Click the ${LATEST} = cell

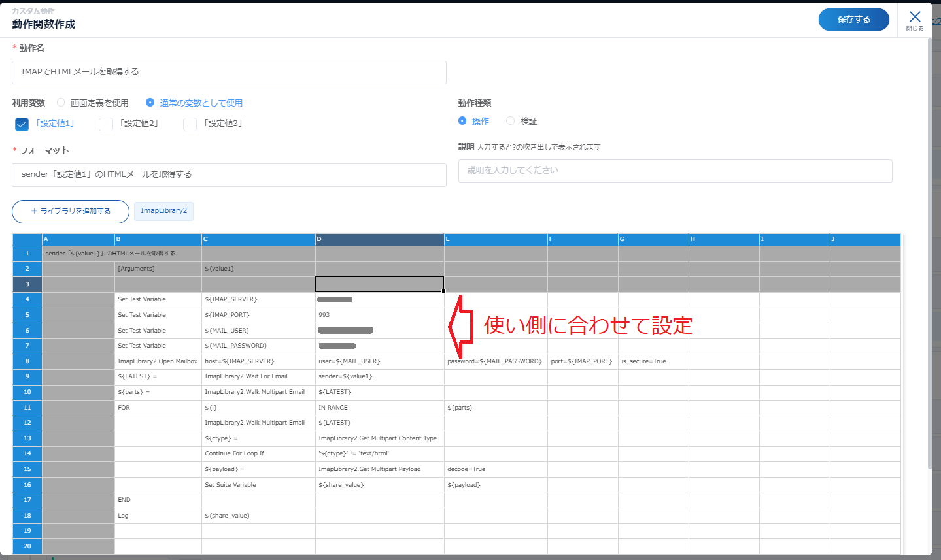tap(158, 376)
